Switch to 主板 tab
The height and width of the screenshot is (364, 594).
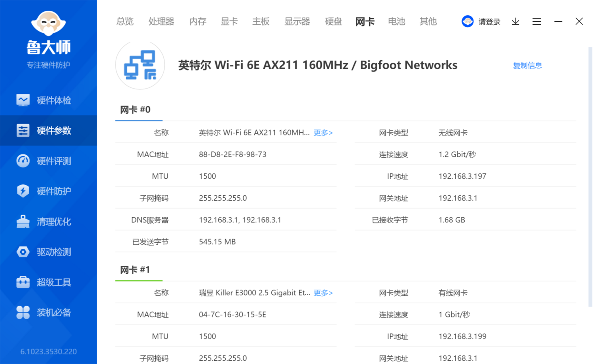point(261,21)
